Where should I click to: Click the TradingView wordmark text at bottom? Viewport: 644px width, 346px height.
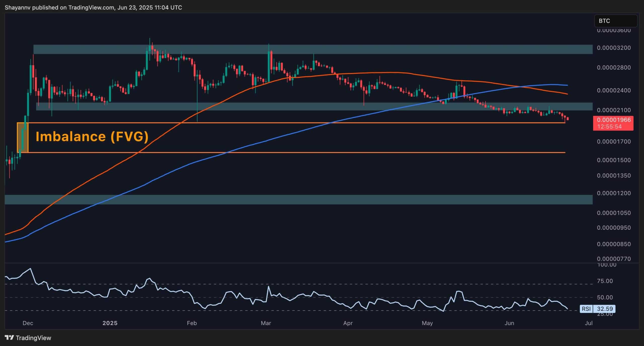pyautogui.click(x=33, y=338)
